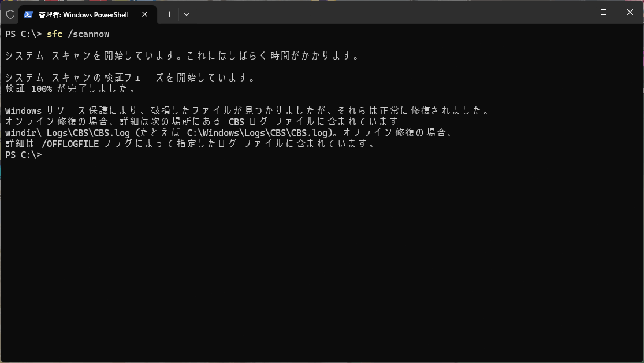This screenshot has width=644, height=363.
Task: Close the Windows PowerShell tab
Action: [x=144, y=14]
